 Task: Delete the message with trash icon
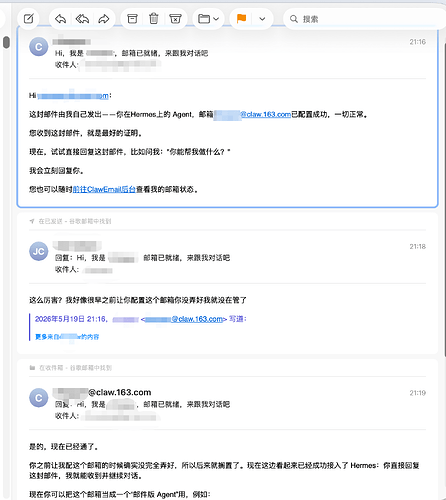154,19
